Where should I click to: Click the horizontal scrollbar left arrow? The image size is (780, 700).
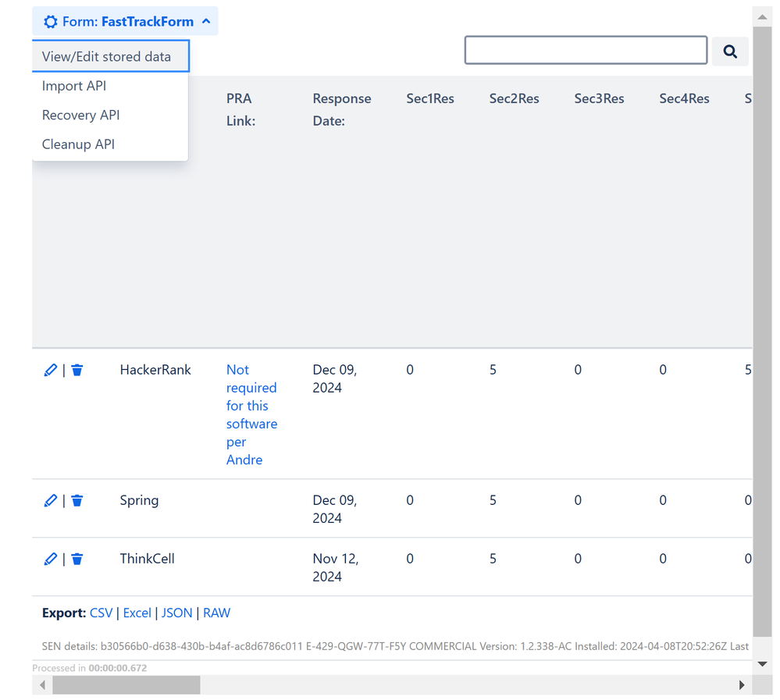point(42,684)
